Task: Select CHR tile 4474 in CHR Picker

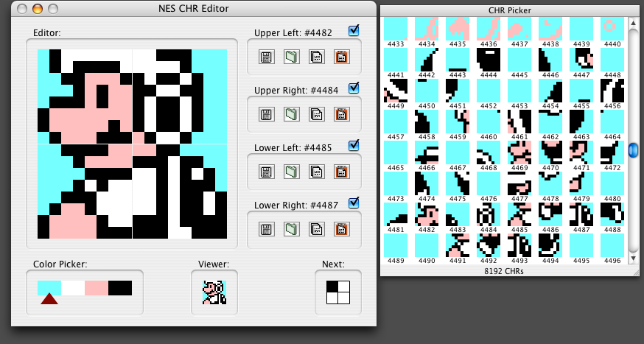Action: tap(427, 183)
